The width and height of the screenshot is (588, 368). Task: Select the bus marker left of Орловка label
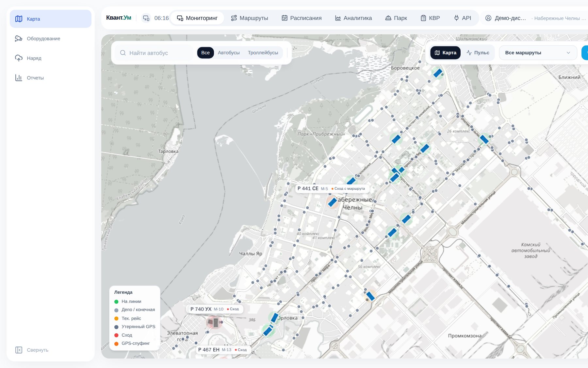pos(274,318)
